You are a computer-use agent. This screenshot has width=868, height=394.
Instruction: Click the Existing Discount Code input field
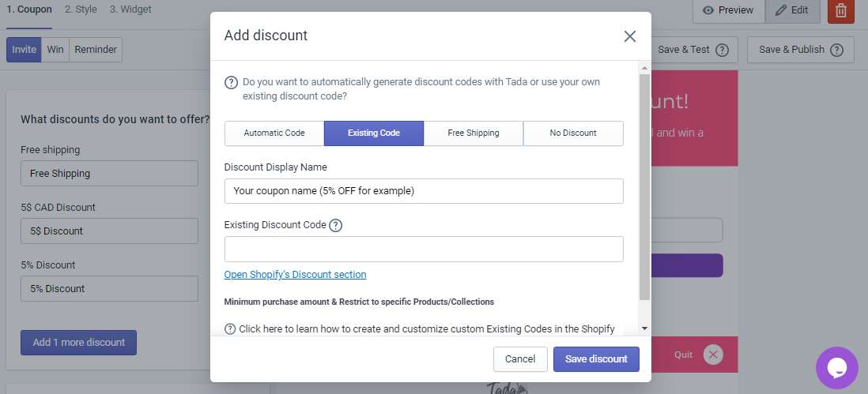click(424, 250)
